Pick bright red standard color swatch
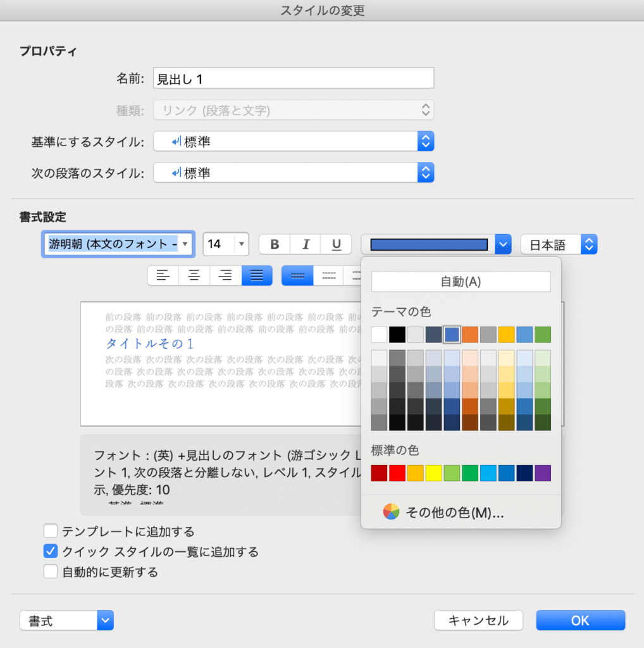 397,473
